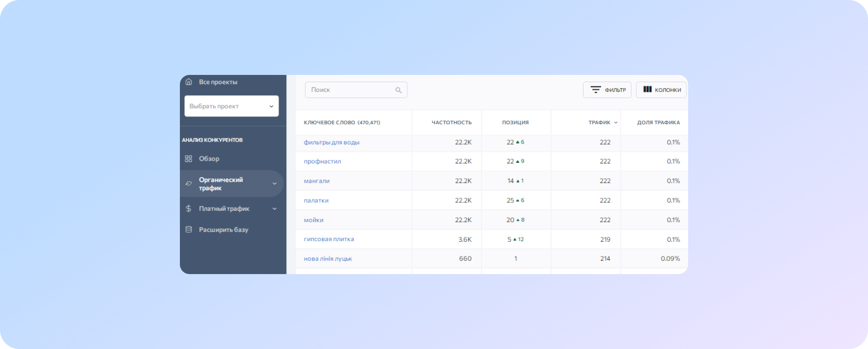
Task: Click traffic value 214
Action: (x=605, y=259)
